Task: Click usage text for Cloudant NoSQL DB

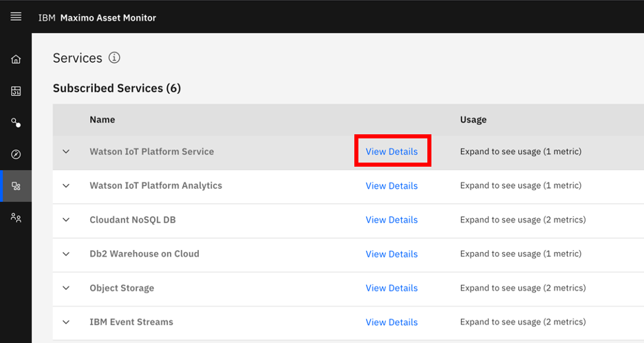Action: (x=523, y=220)
